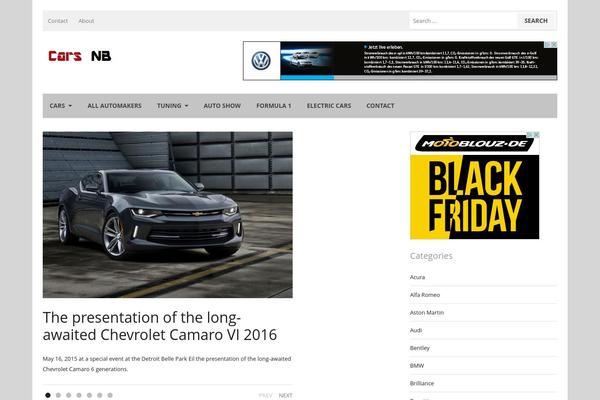Expand the Tuning dropdown menu
Image resolution: width=600 pixels, height=400 pixels.
point(172,105)
